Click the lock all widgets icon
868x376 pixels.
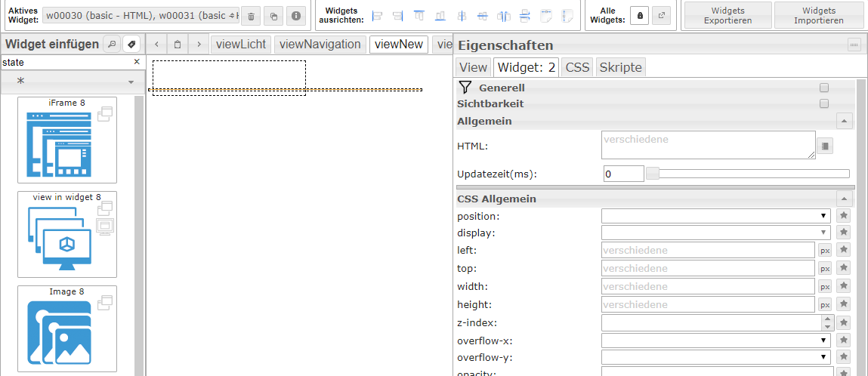tap(639, 16)
